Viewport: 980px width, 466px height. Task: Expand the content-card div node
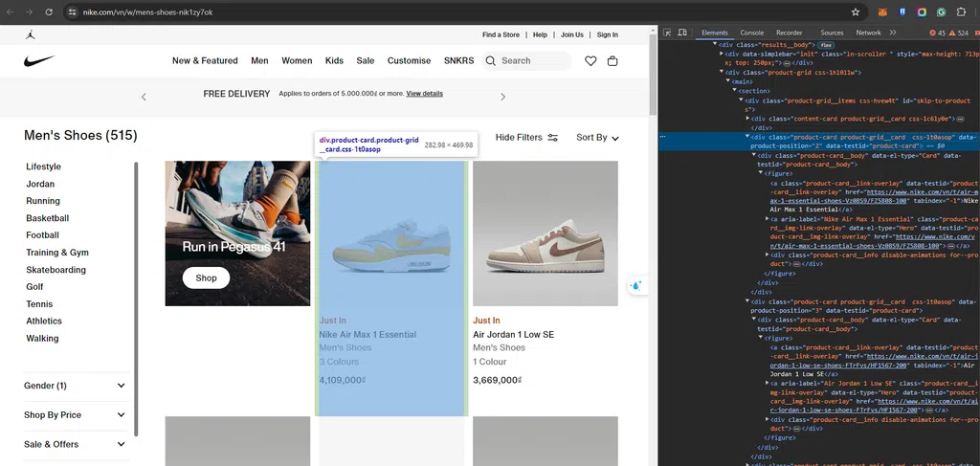tap(746, 119)
